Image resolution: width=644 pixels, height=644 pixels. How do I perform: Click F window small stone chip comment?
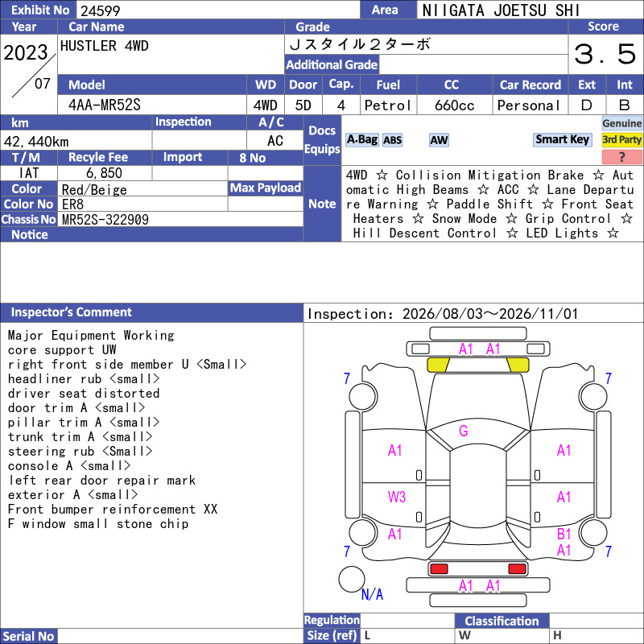(97, 524)
